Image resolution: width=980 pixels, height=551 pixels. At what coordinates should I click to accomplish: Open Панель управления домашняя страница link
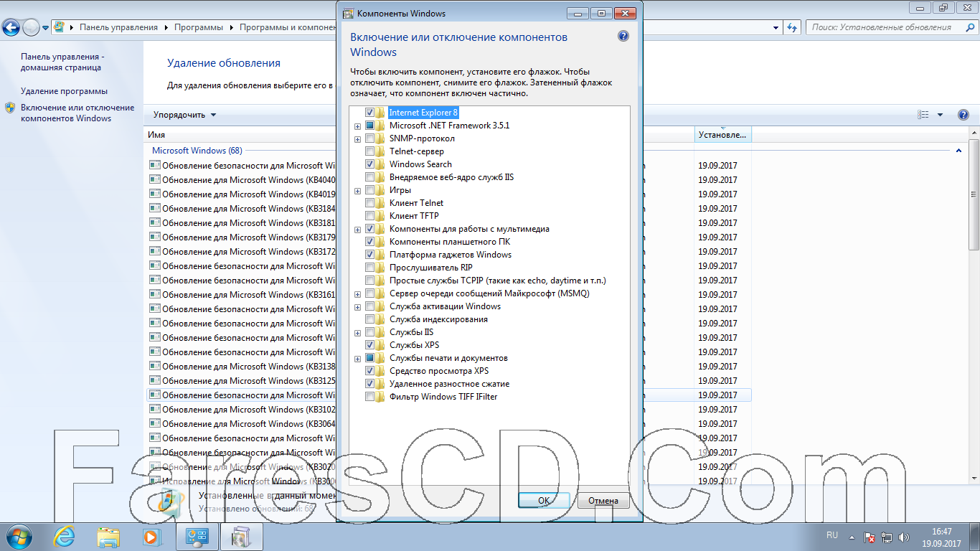(62, 62)
